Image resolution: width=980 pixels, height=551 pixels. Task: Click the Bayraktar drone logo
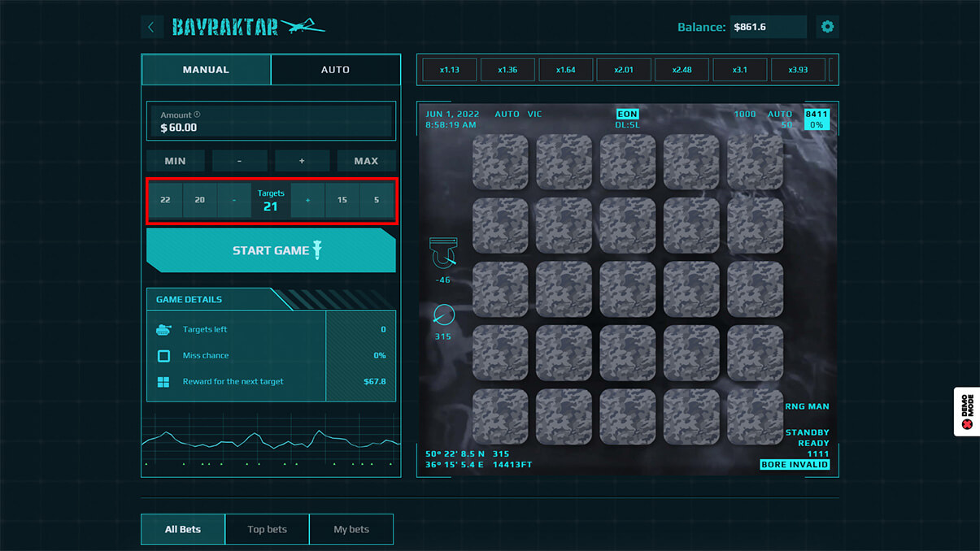point(248,27)
